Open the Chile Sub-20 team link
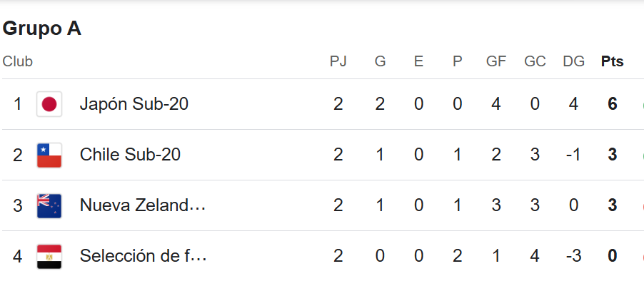 (x=130, y=155)
